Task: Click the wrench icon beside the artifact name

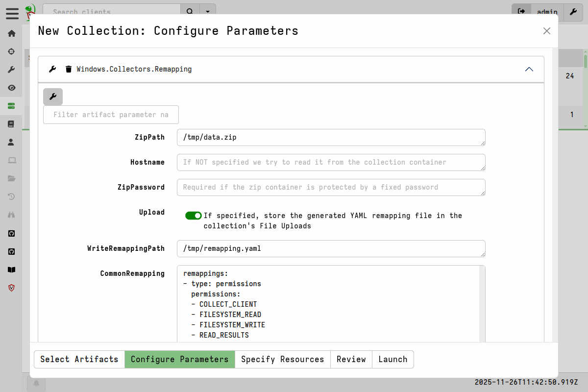Action: [x=52, y=69]
